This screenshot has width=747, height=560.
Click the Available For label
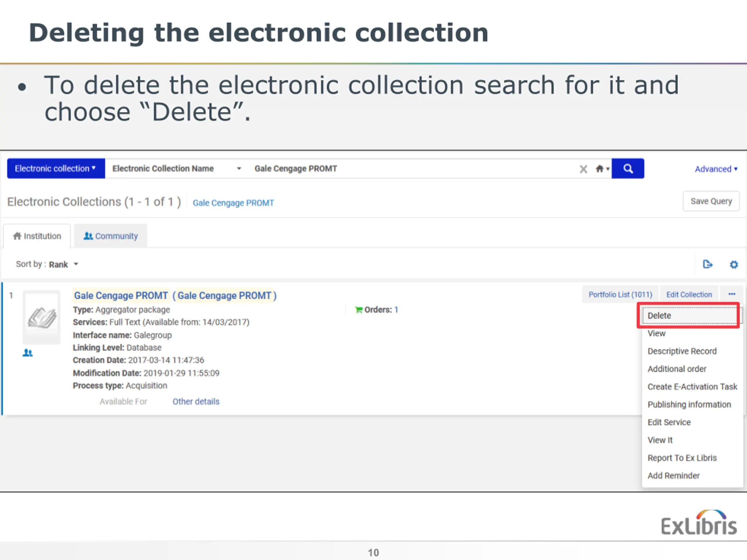pyautogui.click(x=123, y=402)
